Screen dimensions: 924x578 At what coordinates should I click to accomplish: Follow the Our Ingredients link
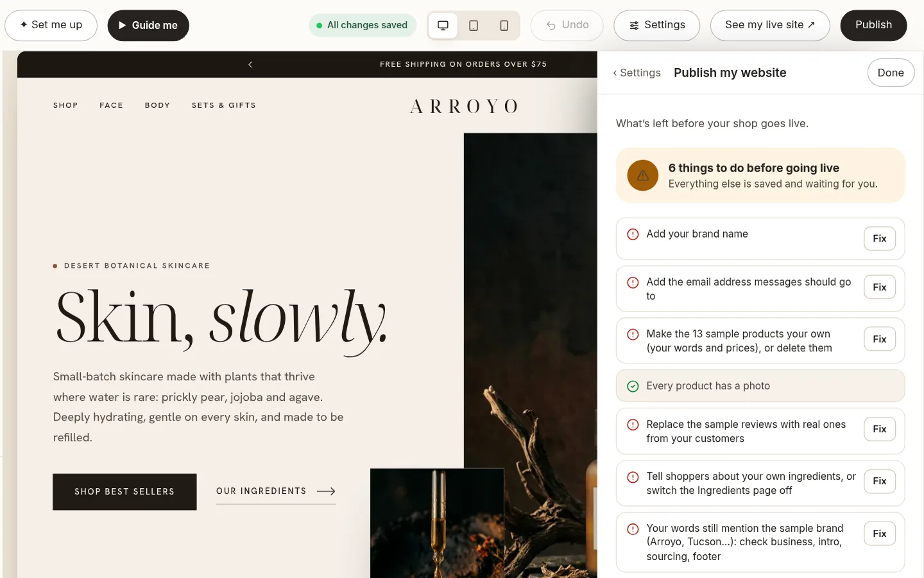click(276, 492)
